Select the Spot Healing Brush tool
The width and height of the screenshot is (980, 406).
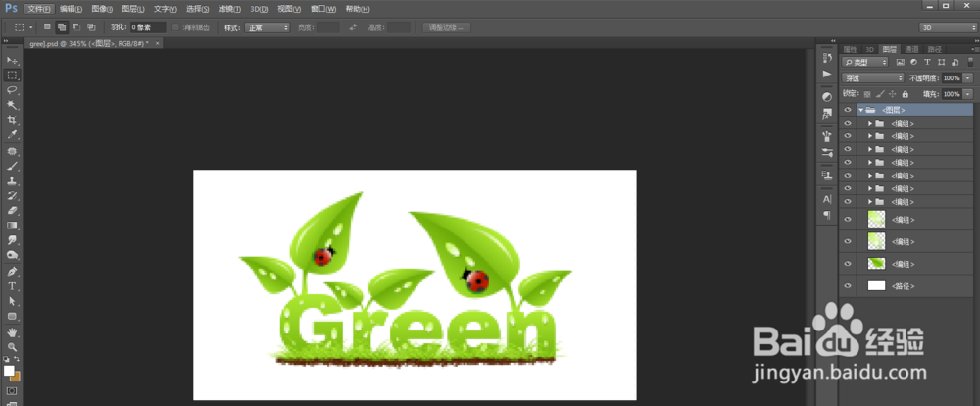[12, 151]
